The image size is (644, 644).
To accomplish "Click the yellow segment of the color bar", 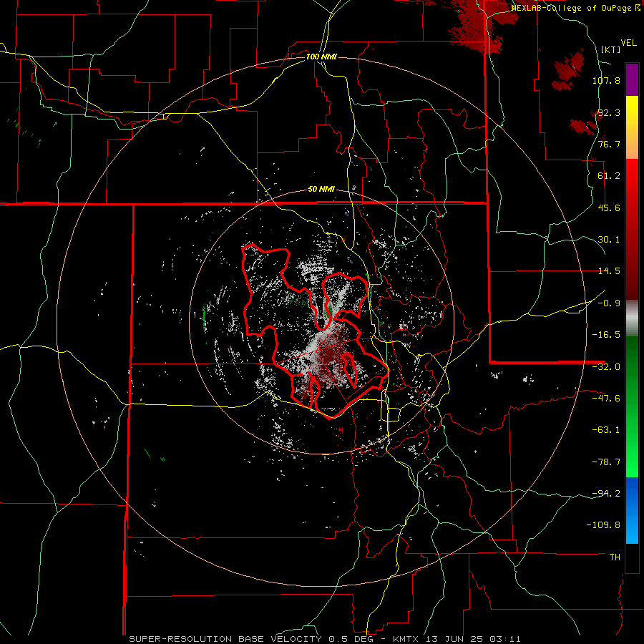I will click(x=632, y=127).
